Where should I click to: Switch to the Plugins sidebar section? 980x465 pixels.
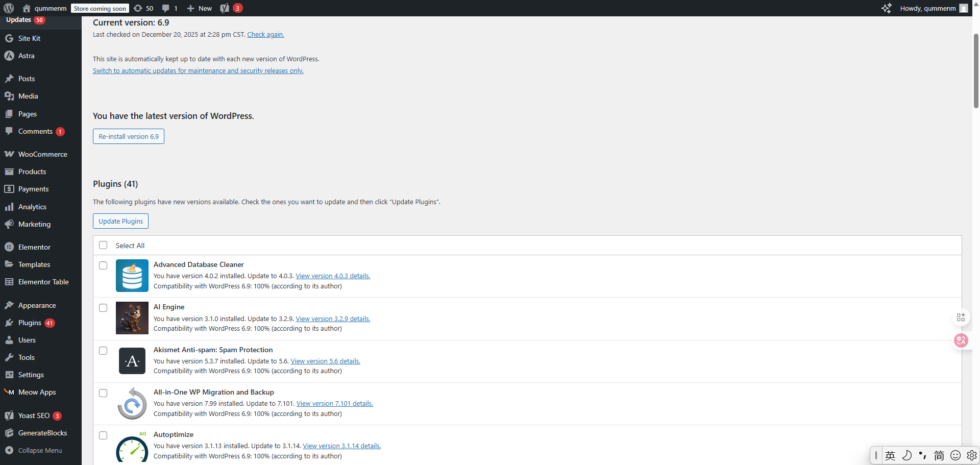coord(29,323)
